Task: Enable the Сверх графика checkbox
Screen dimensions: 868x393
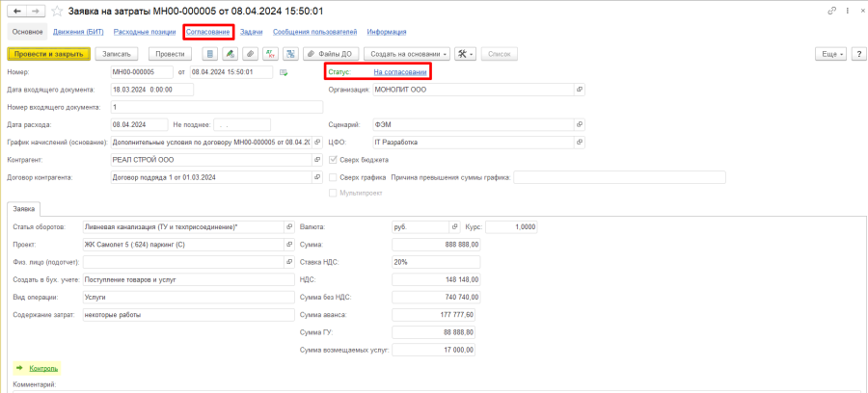Action: 334,177
